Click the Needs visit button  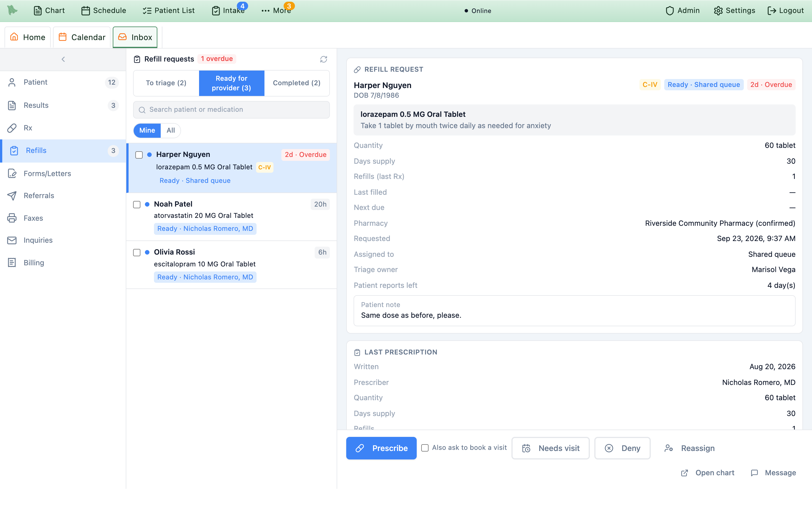(x=550, y=448)
